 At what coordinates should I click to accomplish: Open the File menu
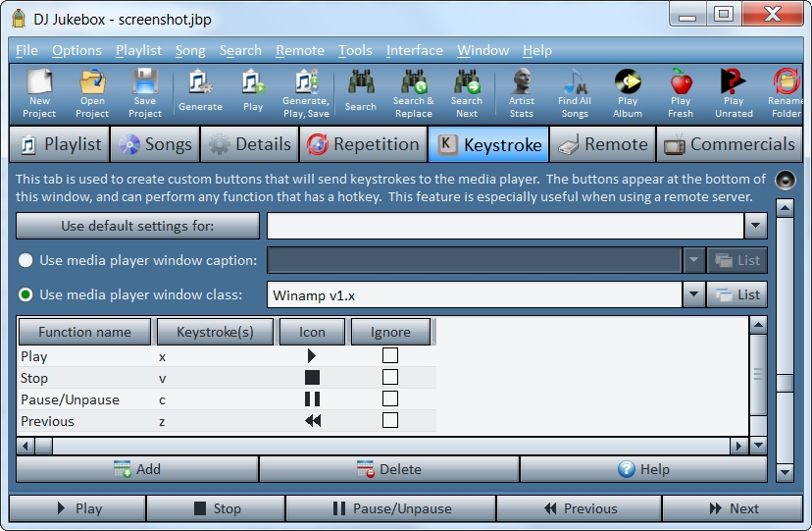pos(26,50)
